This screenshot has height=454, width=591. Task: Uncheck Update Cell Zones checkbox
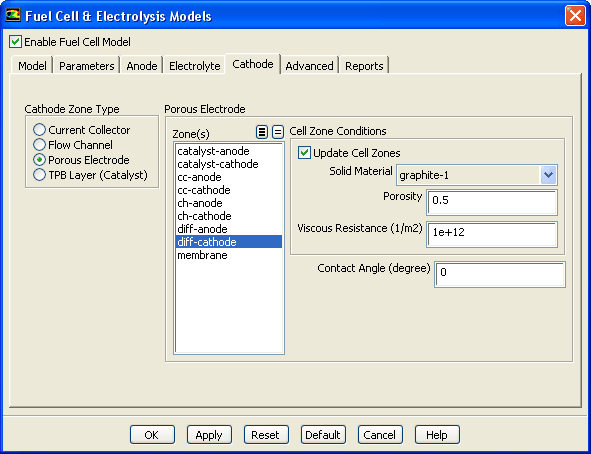tap(304, 153)
